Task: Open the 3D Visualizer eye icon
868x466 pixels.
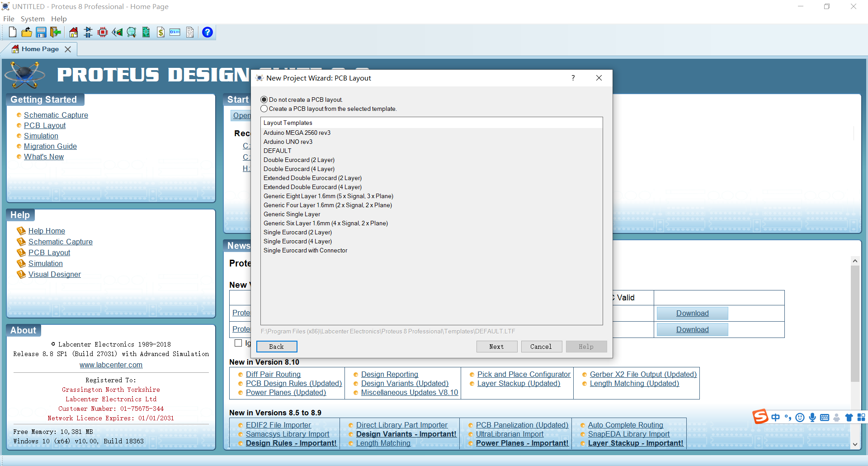Action: 117,32
